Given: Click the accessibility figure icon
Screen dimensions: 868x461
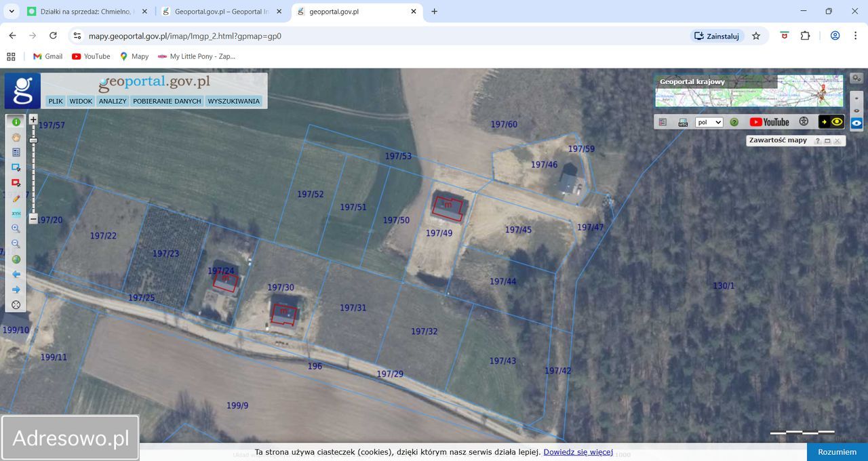Looking at the screenshot, I should [x=804, y=122].
